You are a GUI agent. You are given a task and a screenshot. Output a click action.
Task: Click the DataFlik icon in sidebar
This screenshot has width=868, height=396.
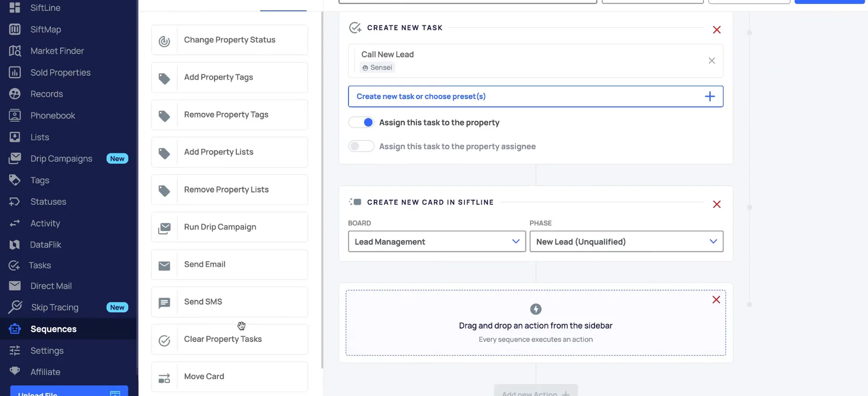15,245
